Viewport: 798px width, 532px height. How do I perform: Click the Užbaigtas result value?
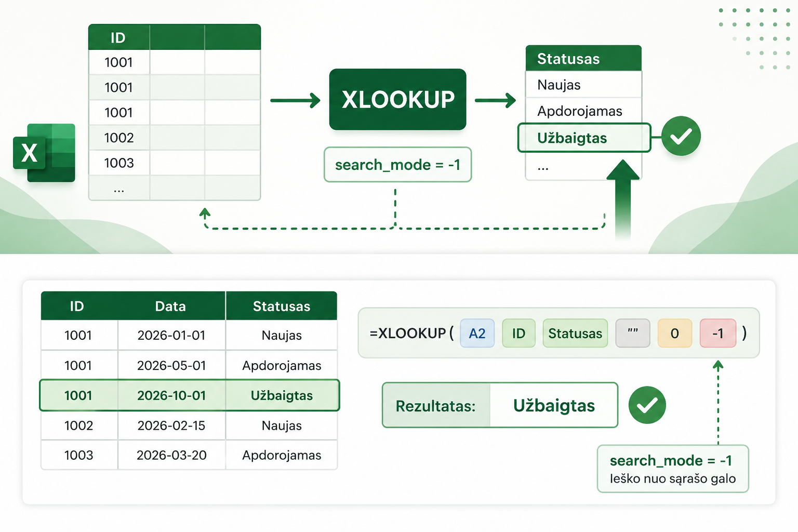coord(554,406)
